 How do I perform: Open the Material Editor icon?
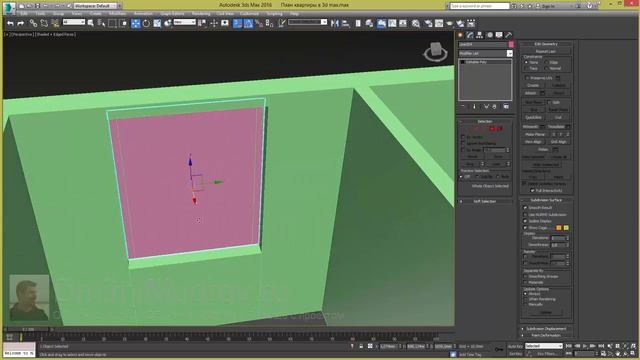416,24
